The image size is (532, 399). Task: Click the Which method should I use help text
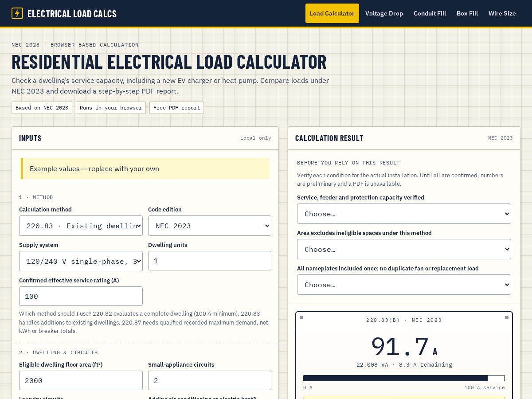[x=145, y=322]
